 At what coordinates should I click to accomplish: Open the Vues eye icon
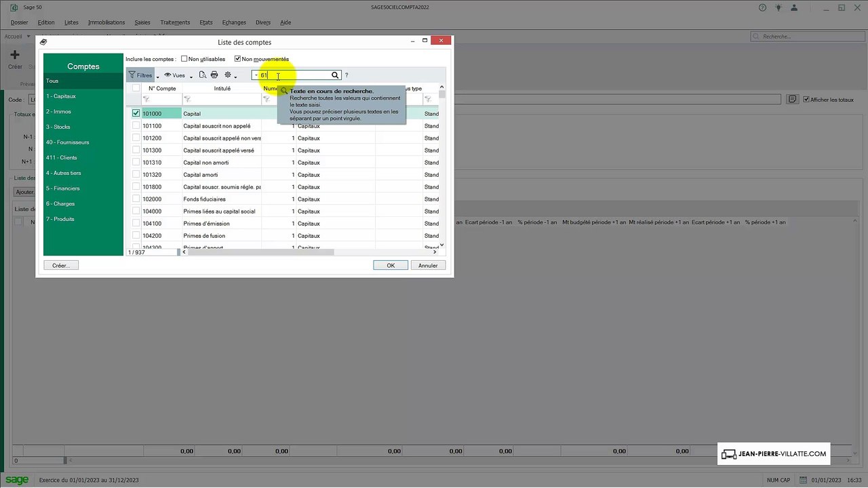[x=167, y=75]
